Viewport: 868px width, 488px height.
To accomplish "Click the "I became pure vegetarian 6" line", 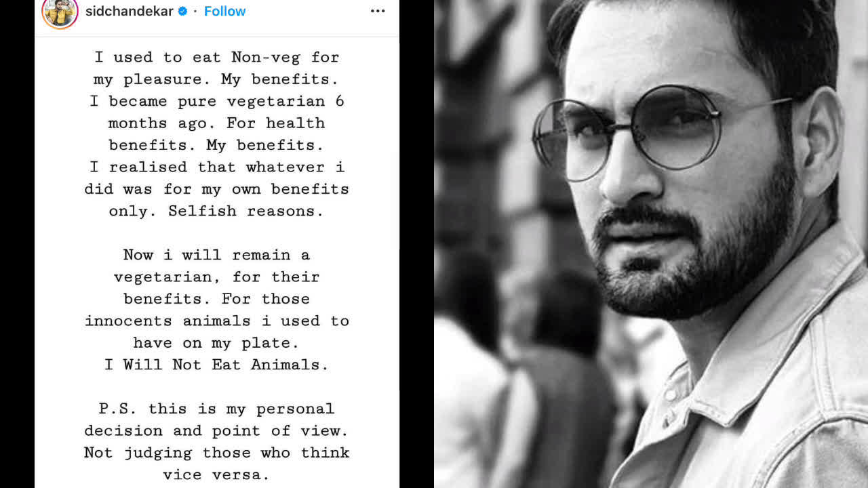I will [216, 101].
